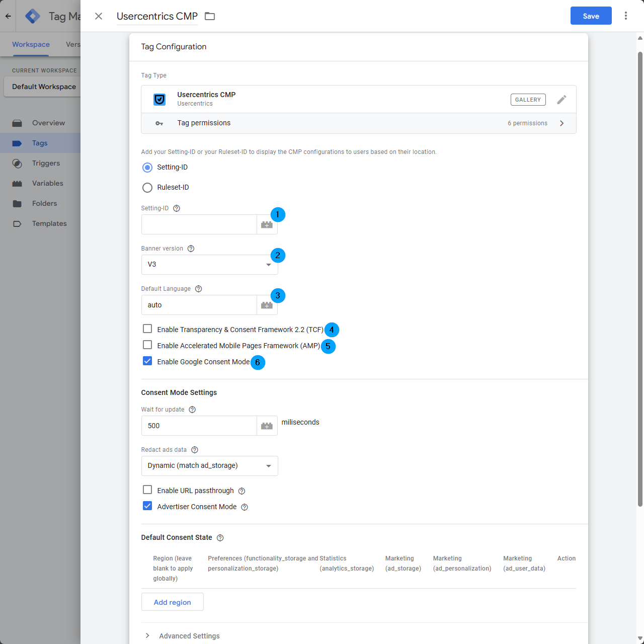Click help icon beside Default Consent State
Viewport: 644px width, 644px height.
[x=220, y=538]
